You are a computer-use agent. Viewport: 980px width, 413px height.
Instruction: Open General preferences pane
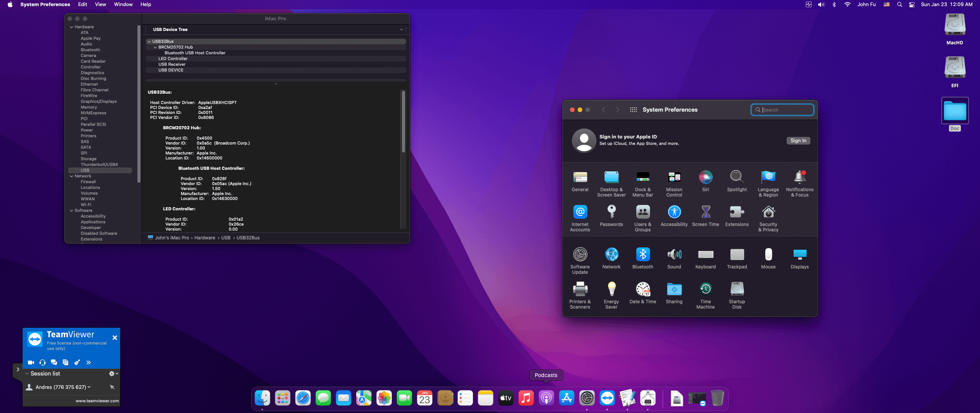tap(580, 181)
